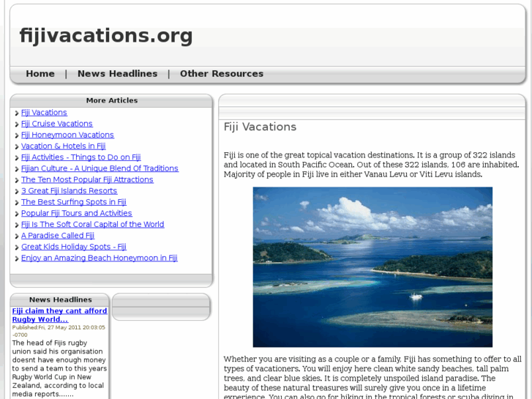Open A Paradise Called Fiji article
Image resolution: width=532 pixels, height=399 pixels.
[58, 236]
